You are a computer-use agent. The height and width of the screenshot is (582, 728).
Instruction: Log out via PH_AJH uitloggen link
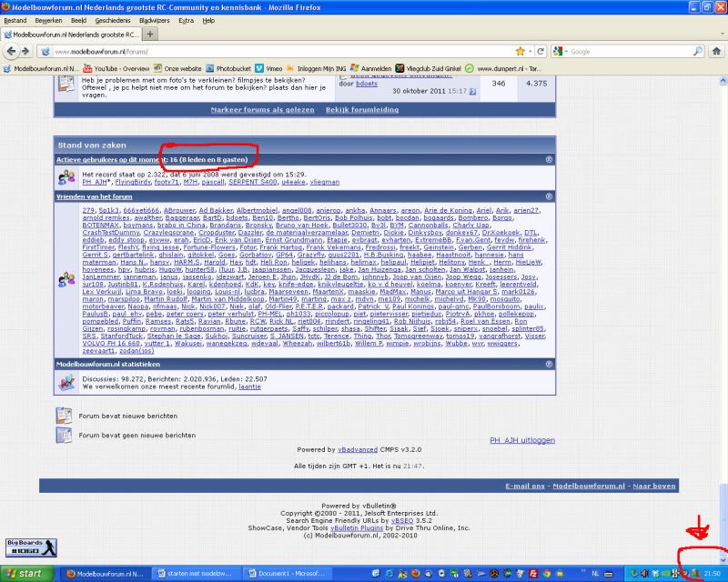522,440
